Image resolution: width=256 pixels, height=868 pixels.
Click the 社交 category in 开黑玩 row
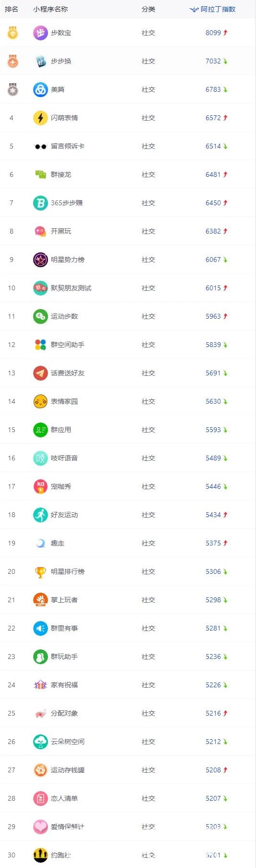coord(148,231)
